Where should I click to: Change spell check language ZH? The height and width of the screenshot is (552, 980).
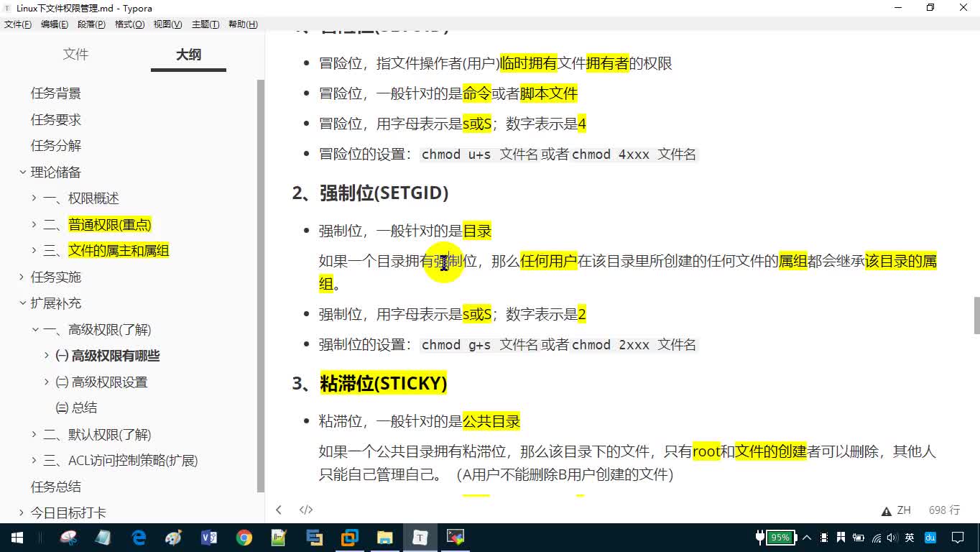click(x=904, y=510)
